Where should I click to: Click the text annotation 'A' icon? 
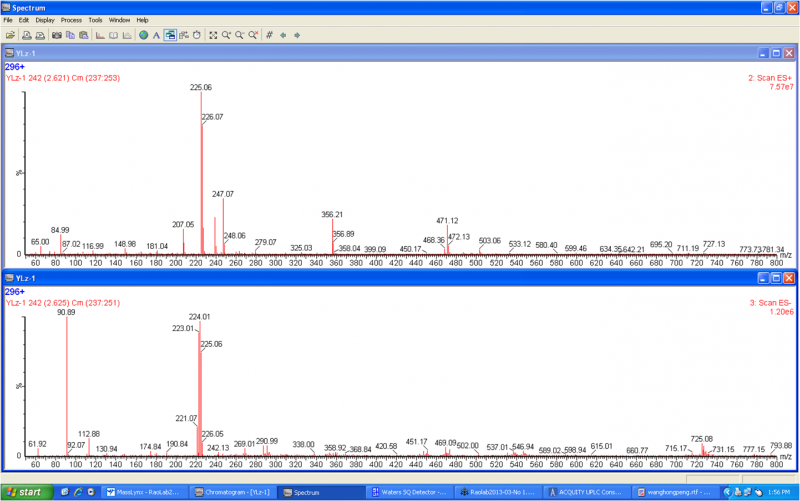click(x=157, y=35)
